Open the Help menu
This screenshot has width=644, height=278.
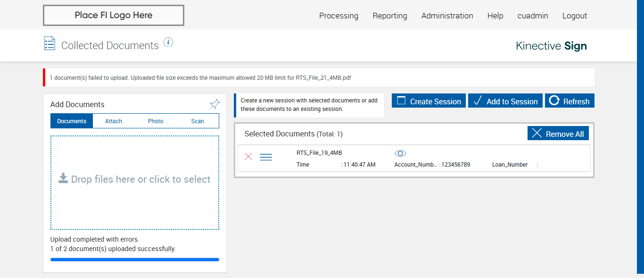coord(495,16)
